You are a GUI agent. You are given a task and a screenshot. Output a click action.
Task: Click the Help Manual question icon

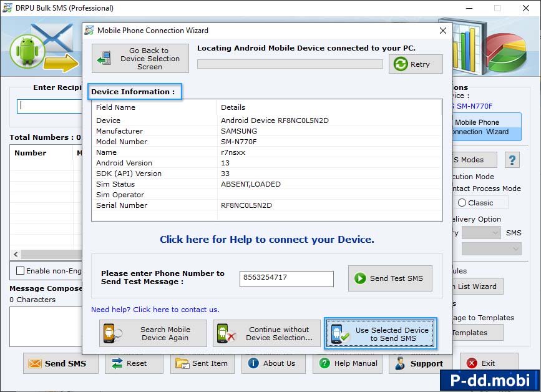point(324,363)
